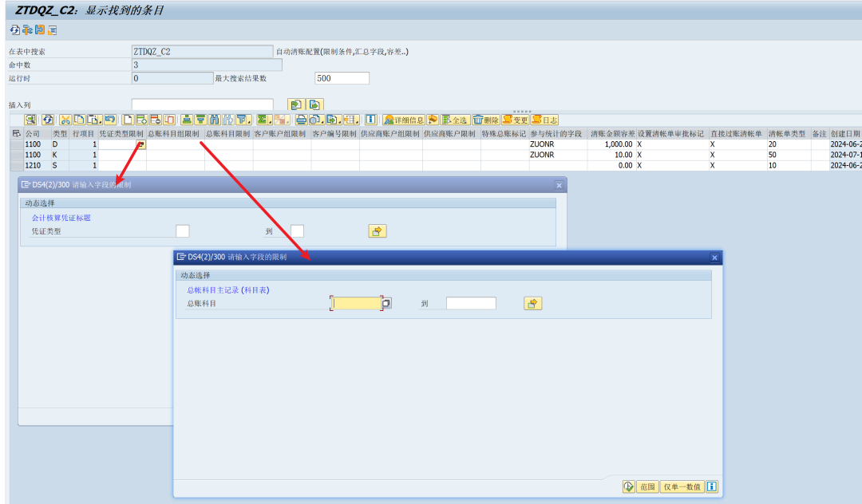The width and height of the screenshot is (862, 504).
Task: Click the second top toolbar icon with orange arrows
Action: pyautogui.click(x=27, y=30)
